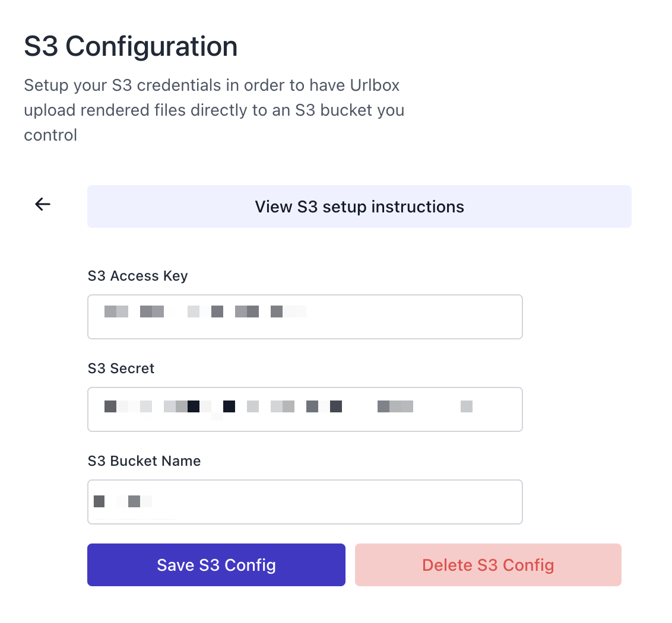Click the setup credentials description text
This screenshot has width=672, height=623.
(214, 110)
